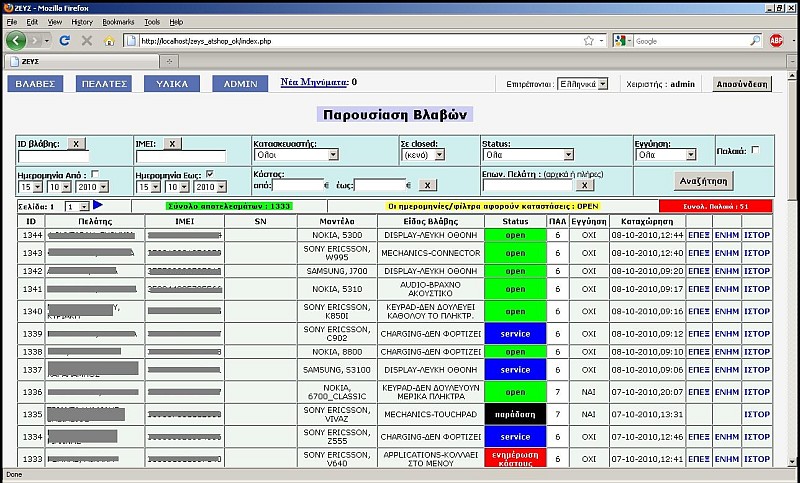
Task: Clear the ID βλάβης field with X
Action: coord(76,144)
